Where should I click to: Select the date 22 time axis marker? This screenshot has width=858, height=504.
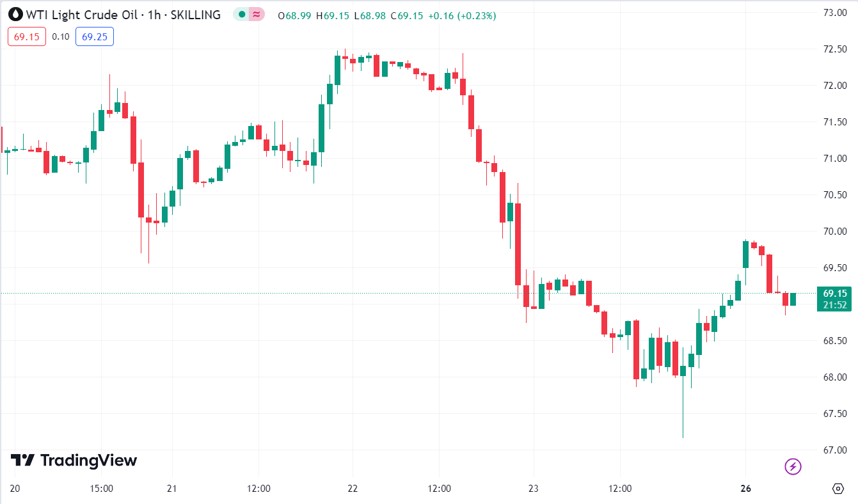(353, 489)
